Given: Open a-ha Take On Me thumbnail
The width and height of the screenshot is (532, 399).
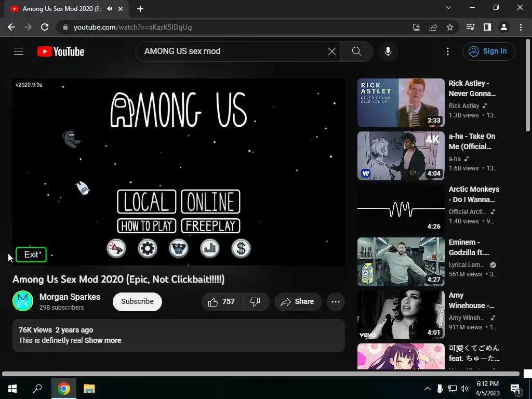Looking at the screenshot, I should click(401, 156).
